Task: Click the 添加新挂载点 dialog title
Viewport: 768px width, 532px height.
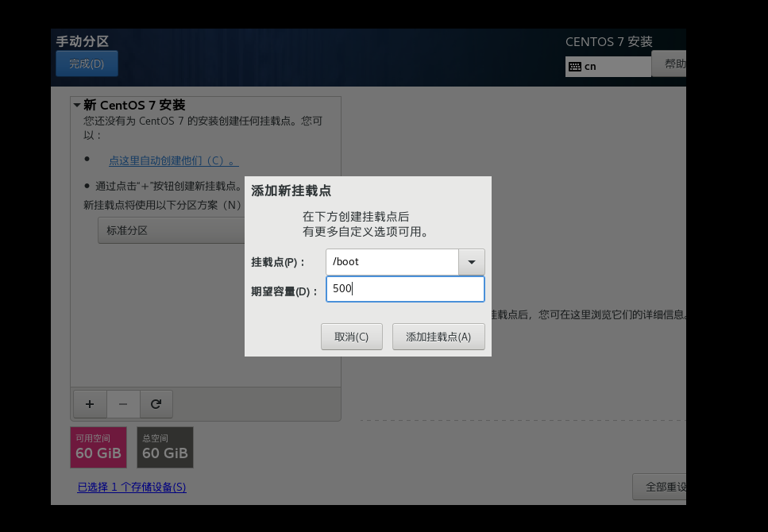Action: (x=291, y=191)
